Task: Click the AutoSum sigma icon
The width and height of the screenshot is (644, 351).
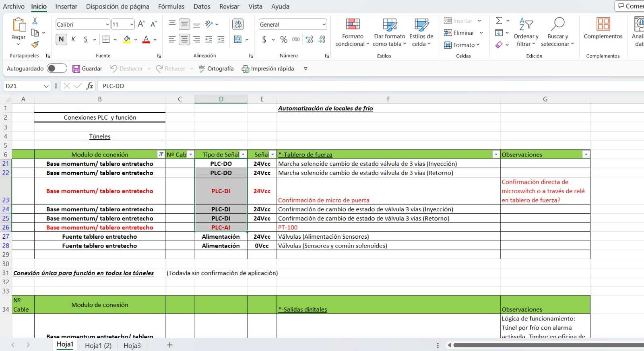Action: pos(499,21)
